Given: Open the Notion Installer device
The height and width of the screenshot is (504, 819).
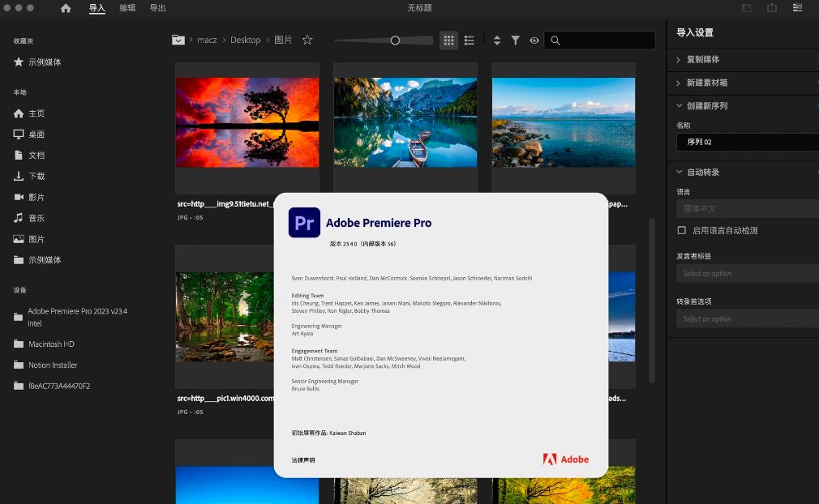Looking at the screenshot, I should pyautogui.click(x=45, y=365).
